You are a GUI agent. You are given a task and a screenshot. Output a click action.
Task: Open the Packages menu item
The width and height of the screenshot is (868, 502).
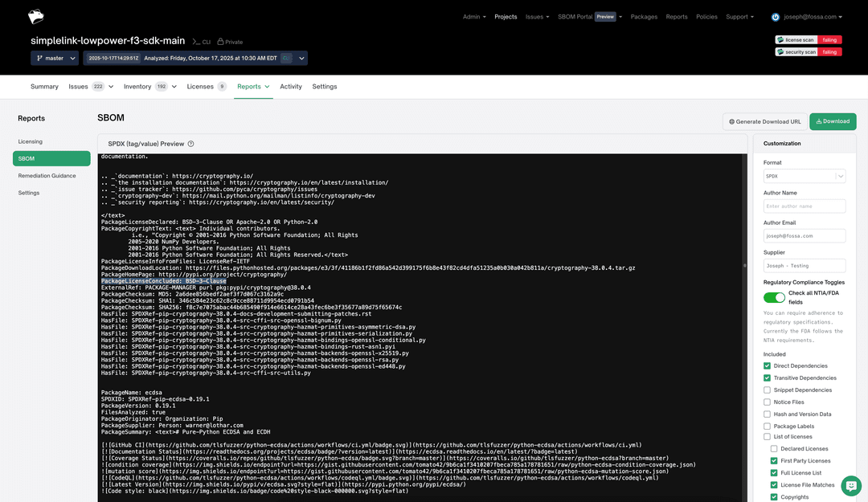(645, 16)
